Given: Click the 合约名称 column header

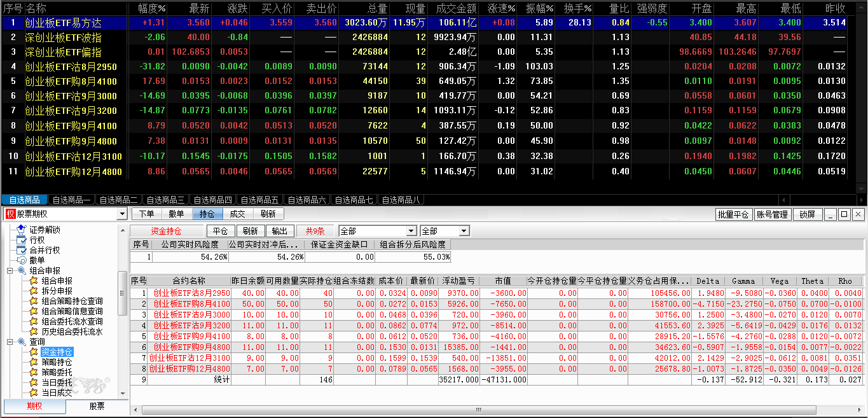Looking at the screenshot, I should click(189, 281).
